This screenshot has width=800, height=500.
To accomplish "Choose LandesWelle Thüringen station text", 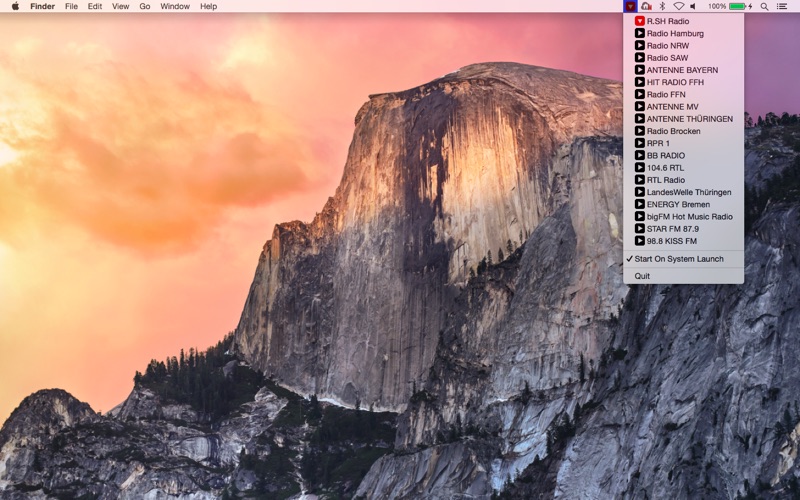I will click(x=689, y=192).
